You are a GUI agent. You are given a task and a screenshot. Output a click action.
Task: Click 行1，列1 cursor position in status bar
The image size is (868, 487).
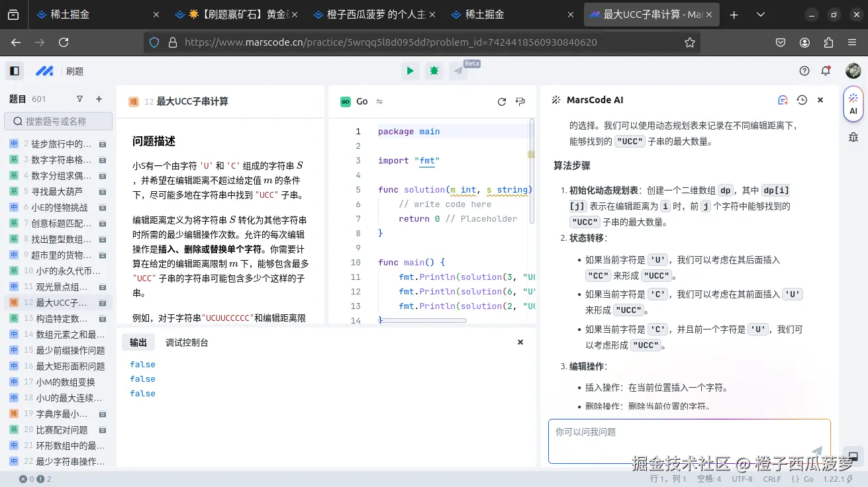point(669,479)
